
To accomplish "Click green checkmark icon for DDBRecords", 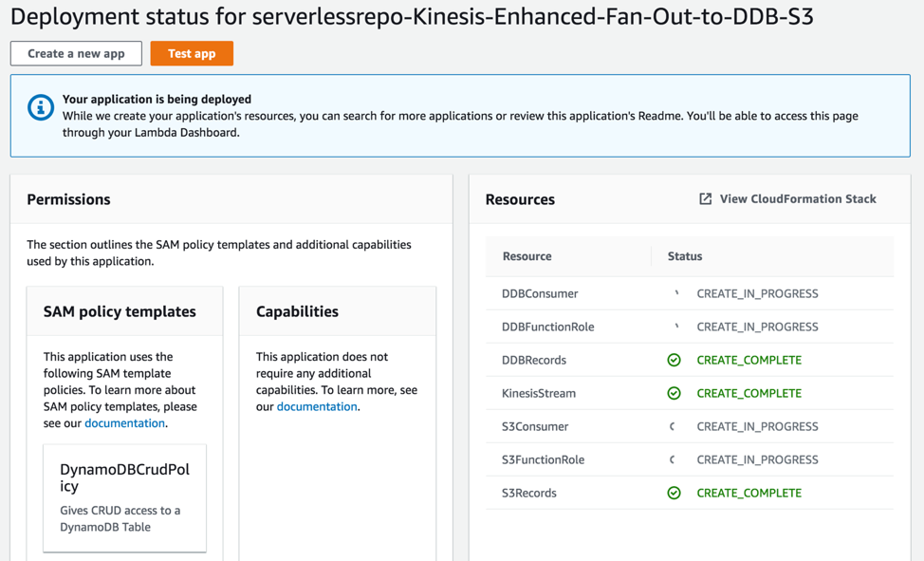I will pyautogui.click(x=674, y=360).
